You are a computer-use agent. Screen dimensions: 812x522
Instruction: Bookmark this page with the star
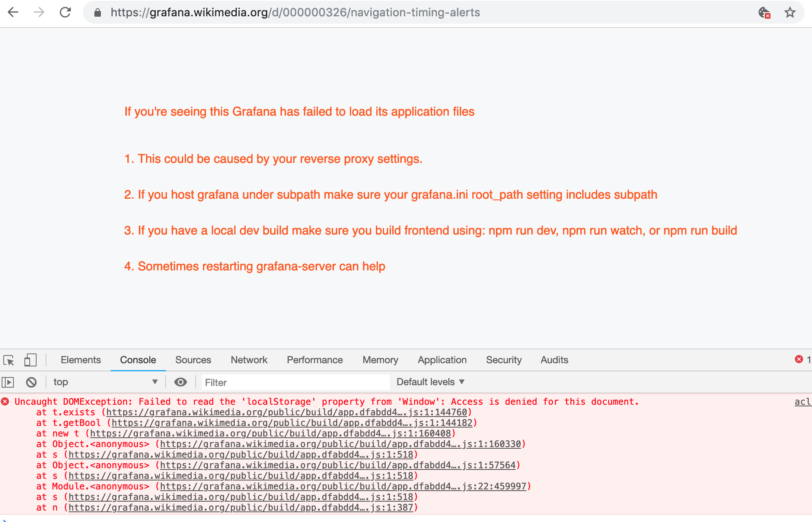click(790, 12)
